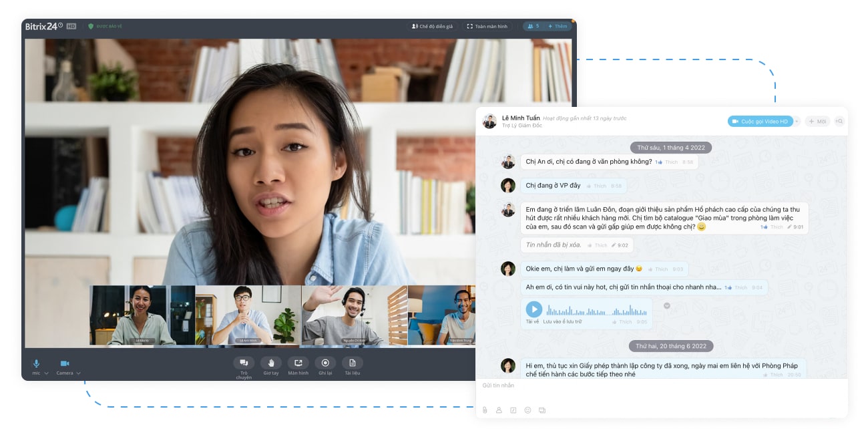Seek within the voice message waveform
Image resolution: width=868 pixels, height=441 pixels.
point(596,310)
